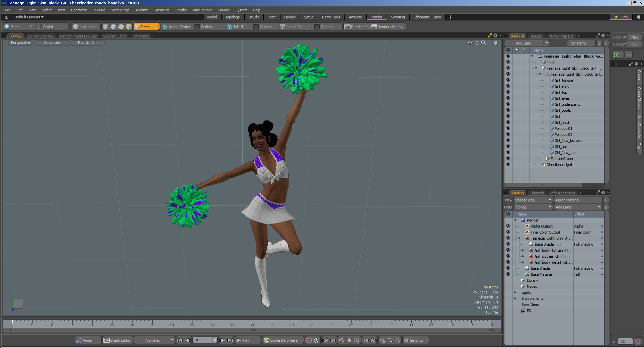Select Materials selection mode cube icon

129,27
